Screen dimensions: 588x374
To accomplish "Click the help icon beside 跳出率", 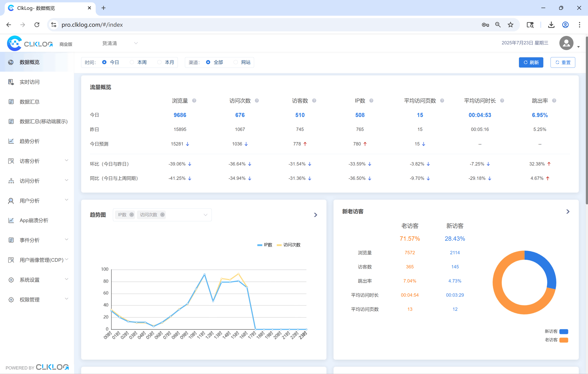I will tap(554, 101).
